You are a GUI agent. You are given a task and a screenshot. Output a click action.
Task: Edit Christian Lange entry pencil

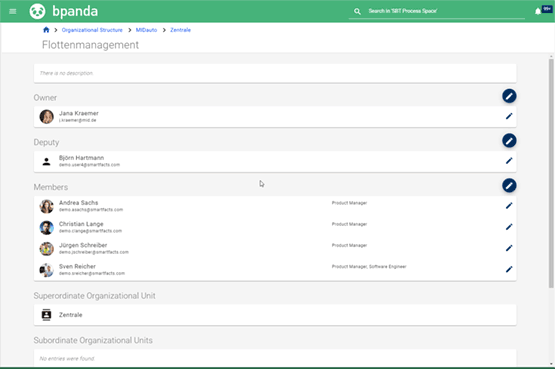509,227
